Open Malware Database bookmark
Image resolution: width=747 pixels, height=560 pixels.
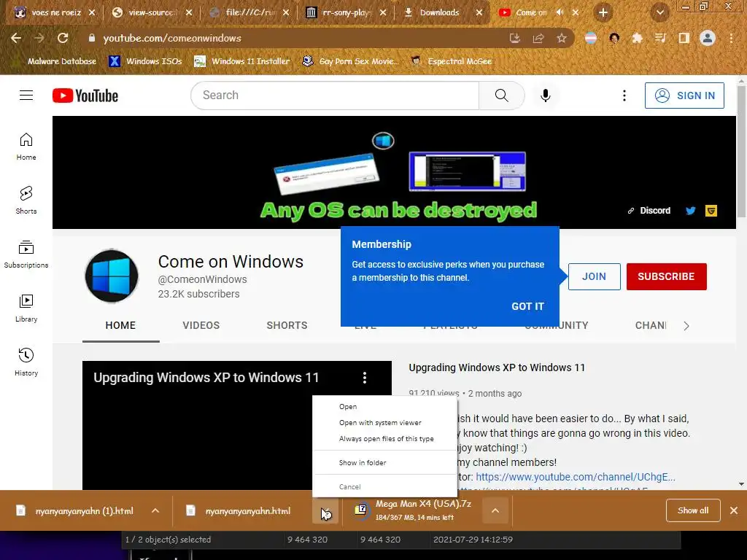[x=55, y=61]
